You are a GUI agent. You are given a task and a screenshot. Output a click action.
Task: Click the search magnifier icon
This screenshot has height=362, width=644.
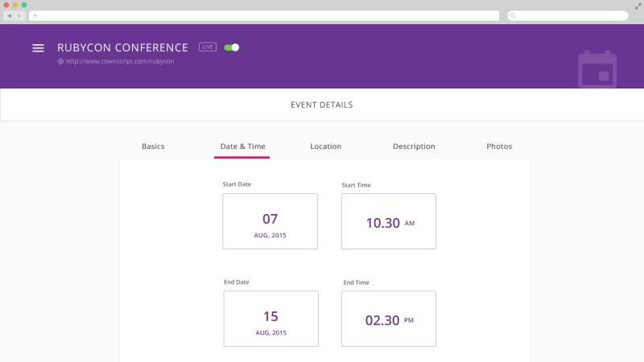pos(513,15)
